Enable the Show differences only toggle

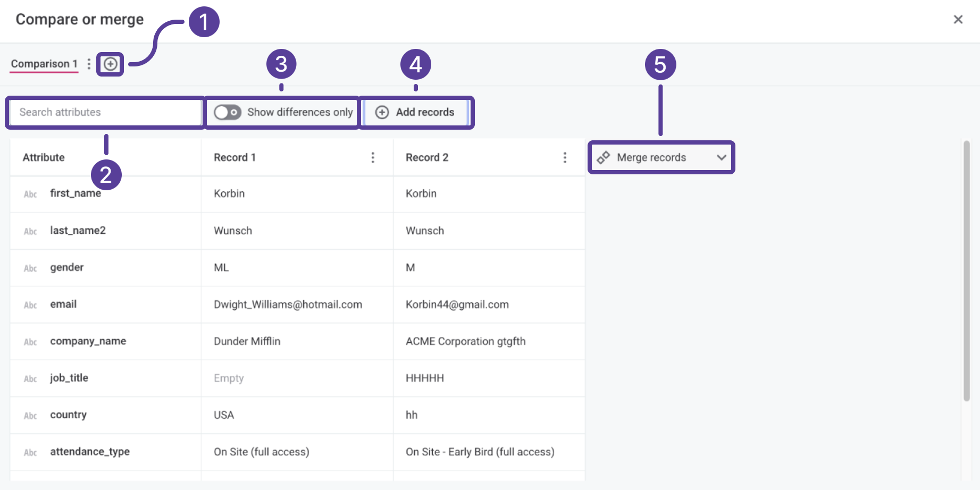(x=227, y=112)
